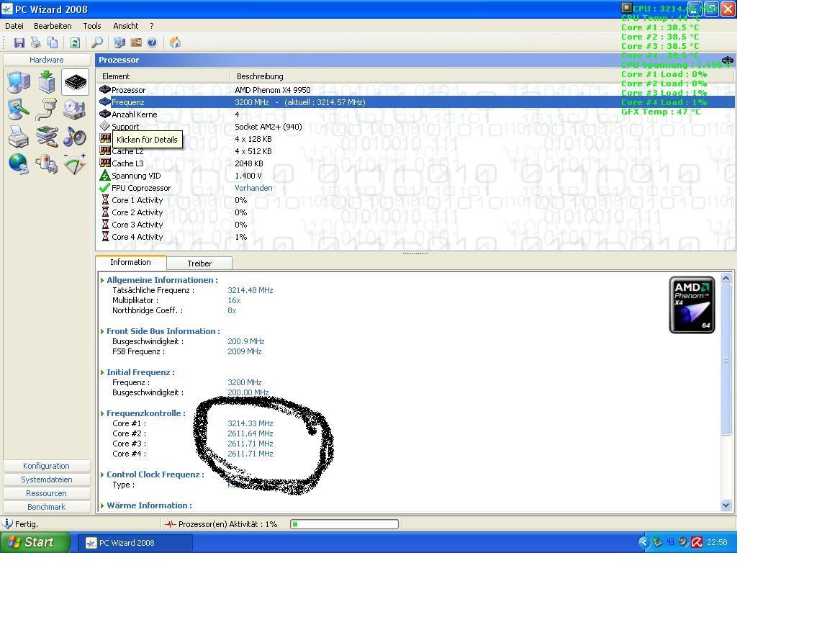Viewport: 840px width, 630px height.
Task: Click the volume speaker icon in system tray
Action: (683, 542)
